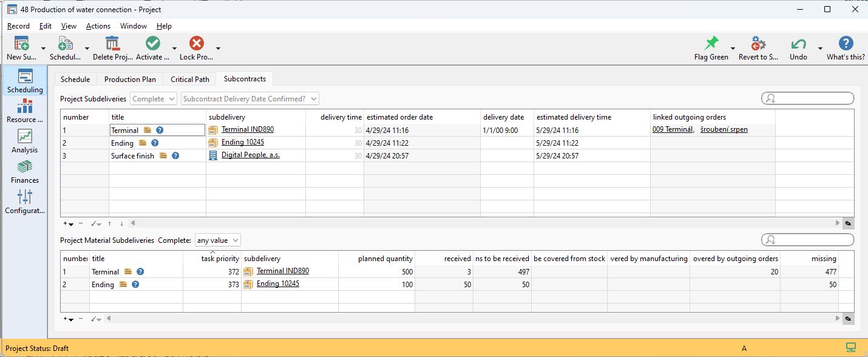Click the Lock Project red X icon
The height and width of the screenshot is (357, 868).
196,44
